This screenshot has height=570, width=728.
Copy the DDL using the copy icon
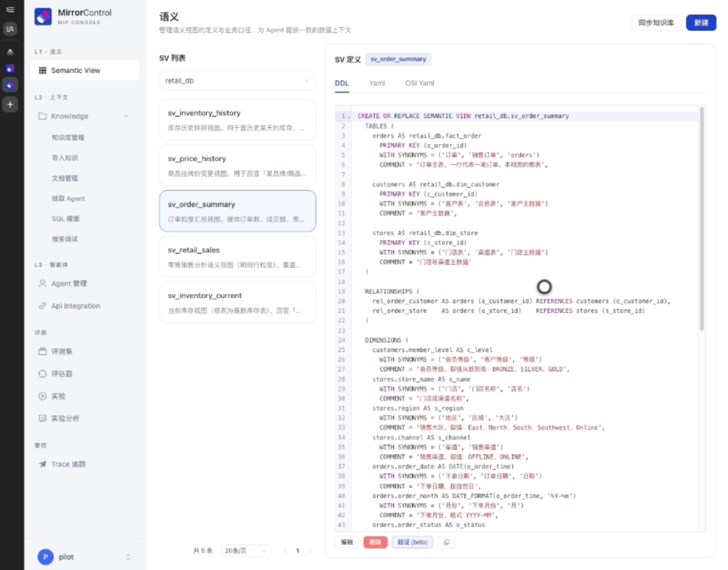(447, 542)
